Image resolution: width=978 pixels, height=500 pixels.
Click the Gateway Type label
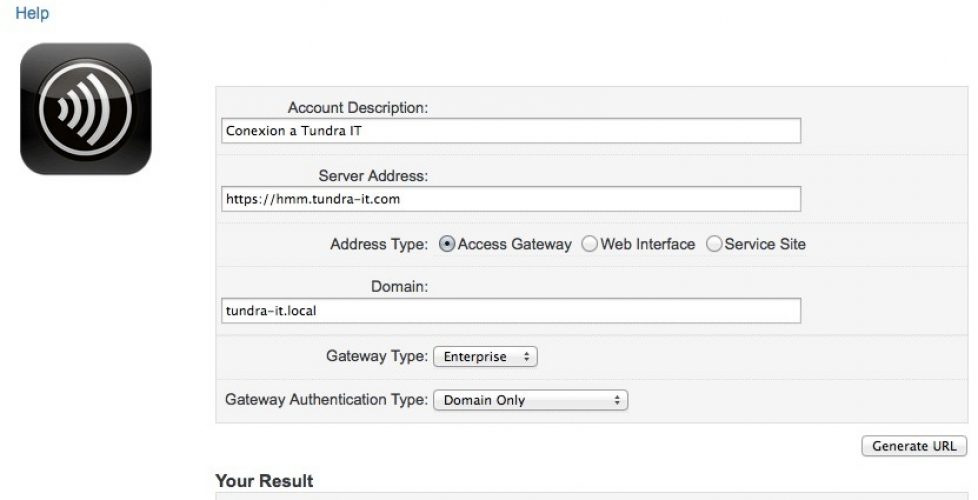(377, 356)
